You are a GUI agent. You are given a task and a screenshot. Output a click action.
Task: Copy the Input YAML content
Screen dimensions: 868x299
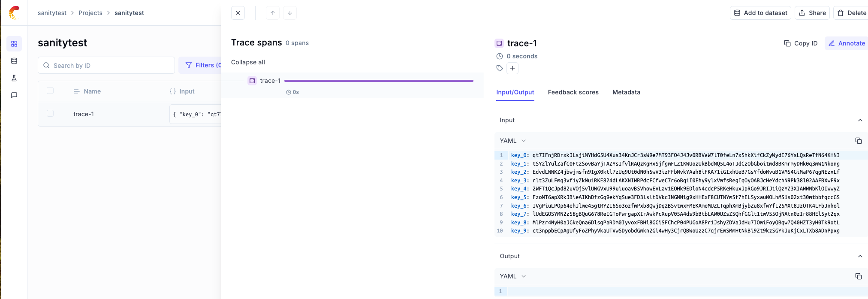tap(858, 141)
